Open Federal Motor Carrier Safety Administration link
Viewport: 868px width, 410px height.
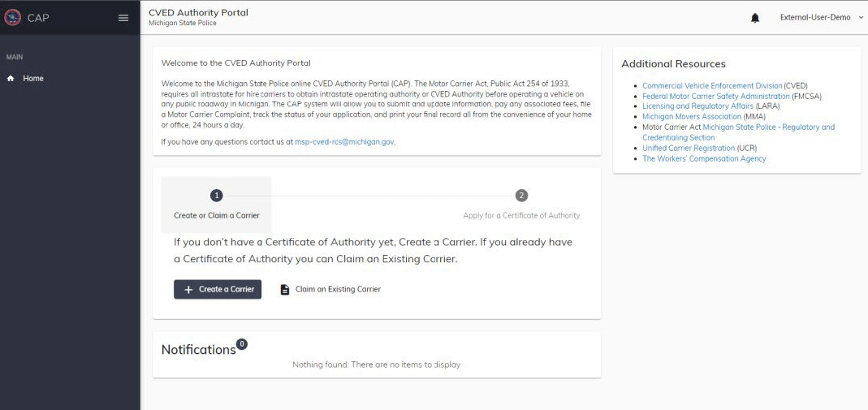pos(716,97)
